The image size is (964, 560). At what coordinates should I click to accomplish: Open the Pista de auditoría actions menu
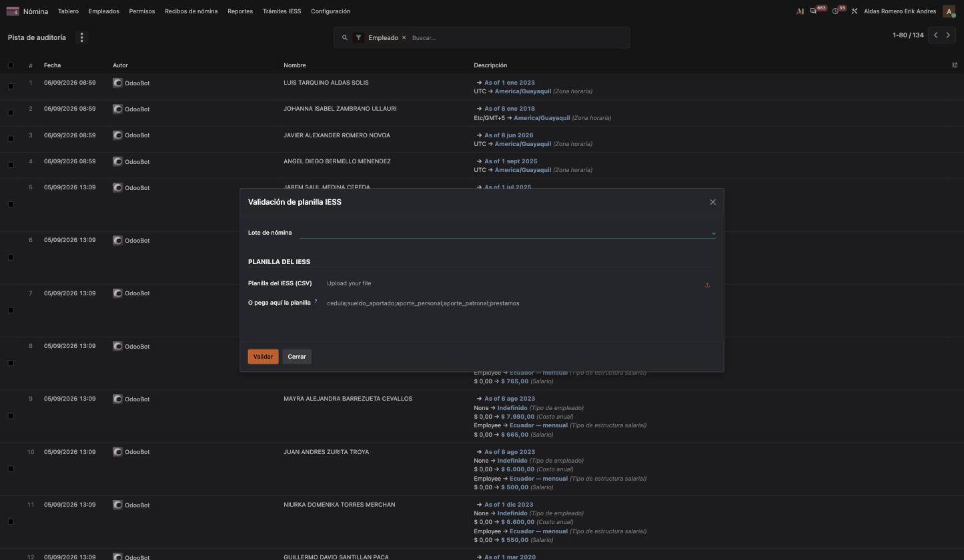click(x=82, y=37)
